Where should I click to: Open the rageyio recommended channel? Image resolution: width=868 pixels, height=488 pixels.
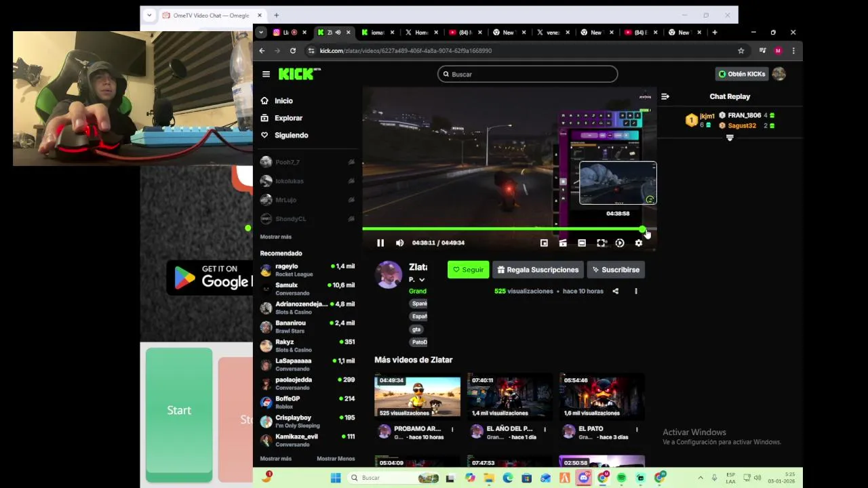[307, 270]
